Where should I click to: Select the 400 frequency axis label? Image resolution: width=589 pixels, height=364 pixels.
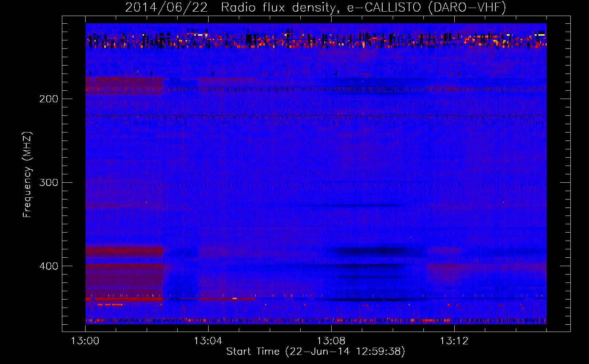pyautogui.click(x=49, y=266)
